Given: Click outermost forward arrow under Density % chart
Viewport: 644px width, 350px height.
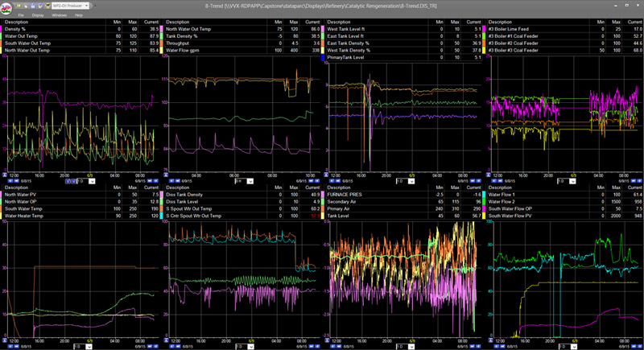Looking at the screenshot, I should (x=155, y=181).
